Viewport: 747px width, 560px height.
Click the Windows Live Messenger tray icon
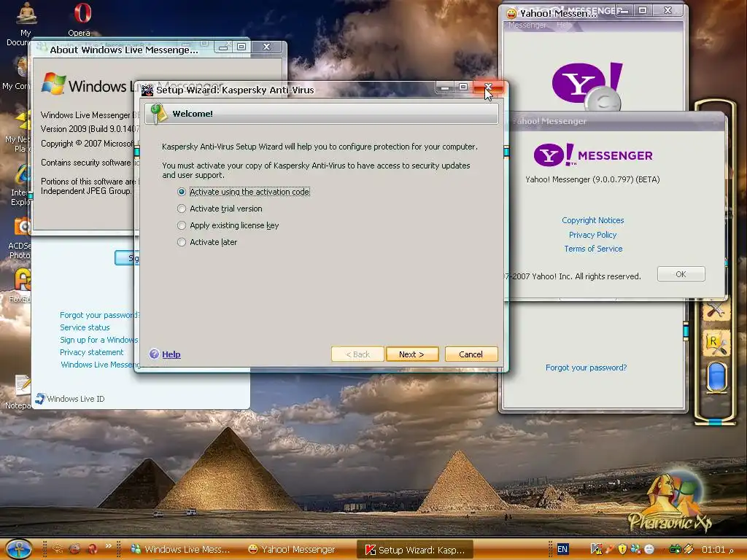pos(635,550)
